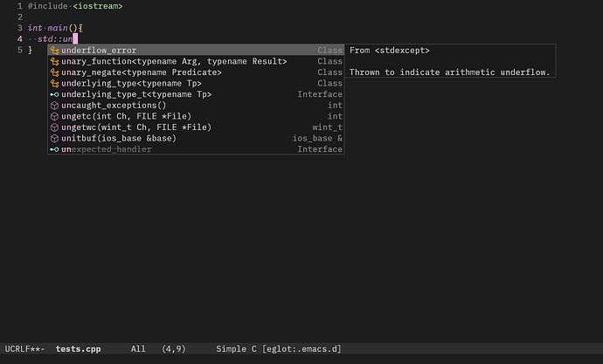Image resolution: width=603 pixels, height=364 pixels.
Task: Click the class icon beside unary_negate
Action: point(54,72)
